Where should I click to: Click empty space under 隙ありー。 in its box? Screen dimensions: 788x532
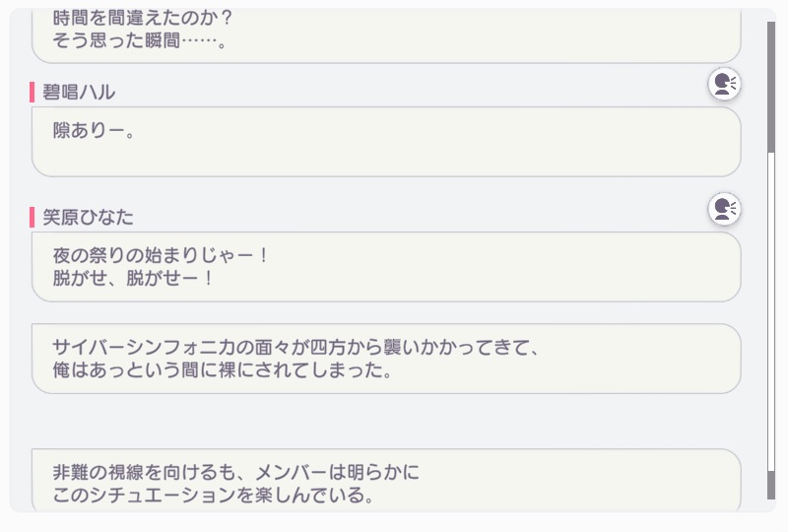pos(384,158)
